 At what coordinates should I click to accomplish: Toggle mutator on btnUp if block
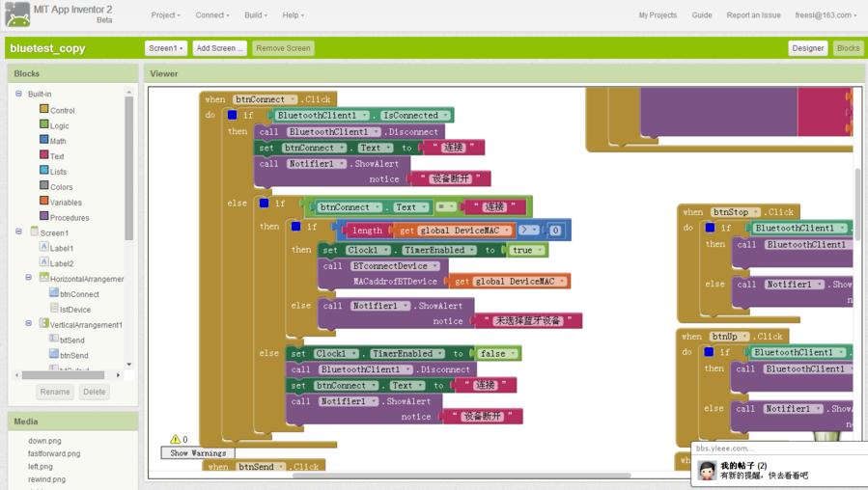[709, 353]
